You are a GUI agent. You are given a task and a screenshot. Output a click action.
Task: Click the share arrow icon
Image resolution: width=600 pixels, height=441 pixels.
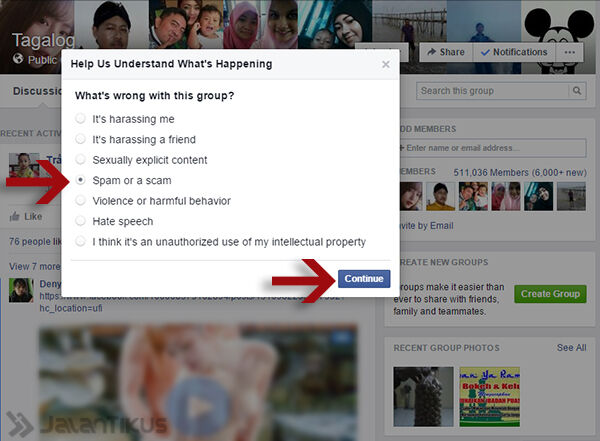pyautogui.click(x=432, y=52)
